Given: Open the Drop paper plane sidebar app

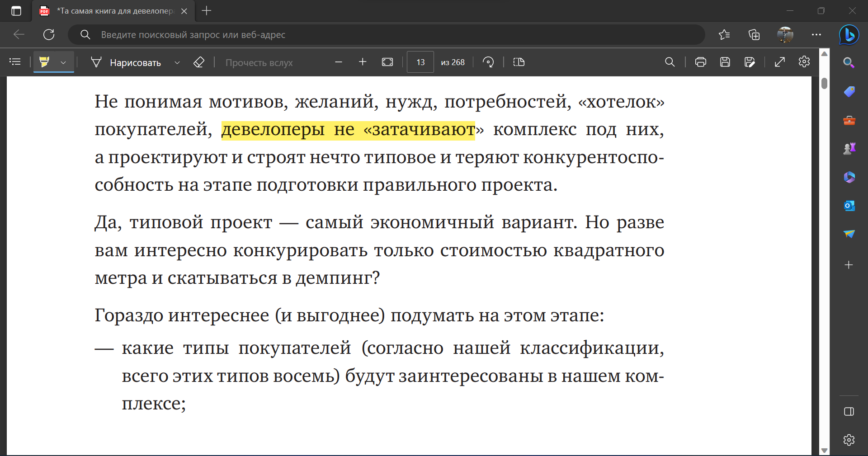Looking at the screenshot, I should tap(849, 234).
